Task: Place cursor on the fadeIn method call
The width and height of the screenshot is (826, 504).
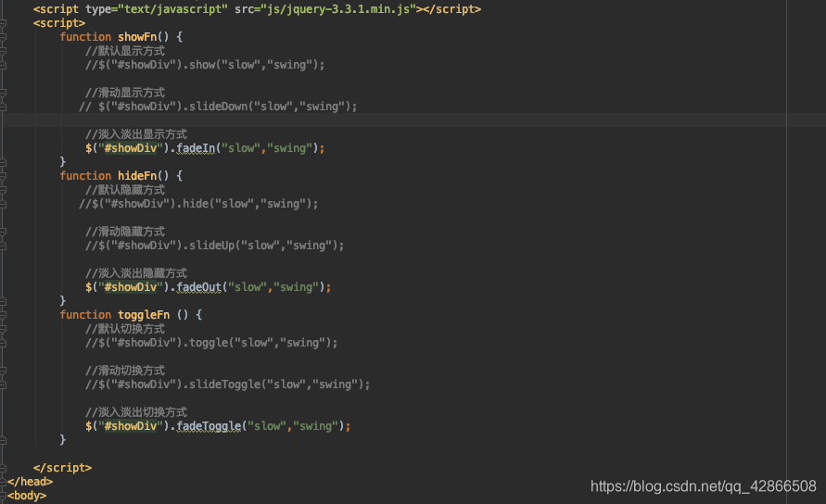Action: [x=196, y=148]
